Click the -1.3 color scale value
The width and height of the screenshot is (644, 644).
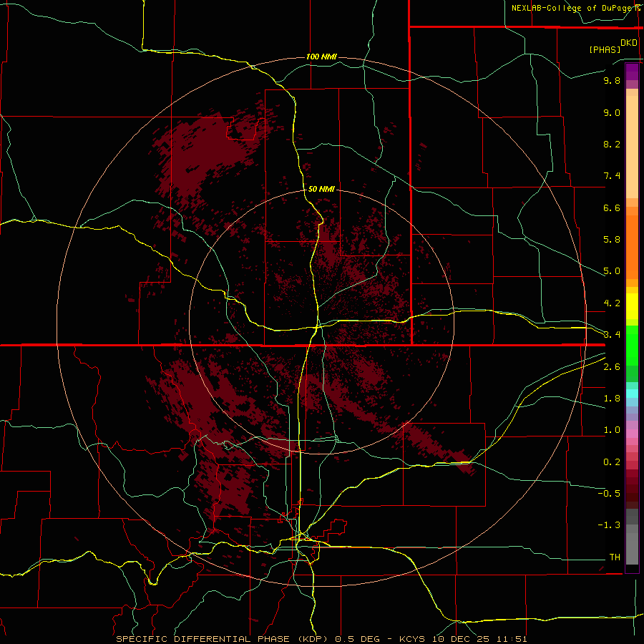[x=609, y=525]
